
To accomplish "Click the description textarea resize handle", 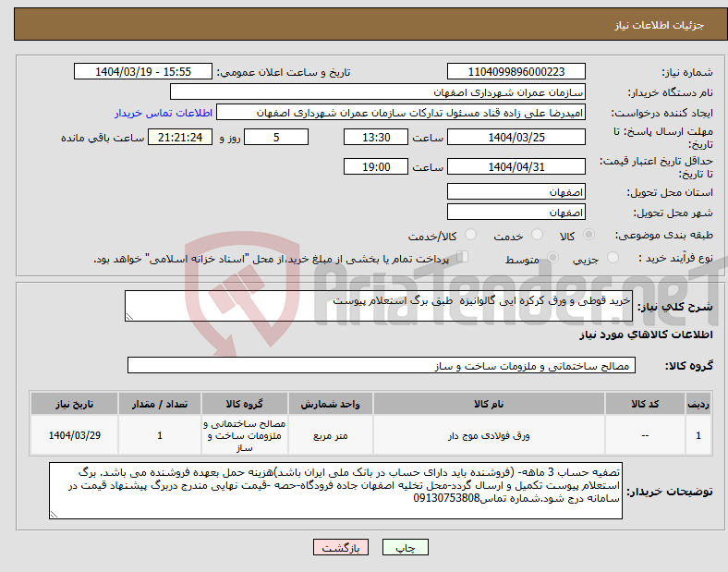I will coord(129,317).
